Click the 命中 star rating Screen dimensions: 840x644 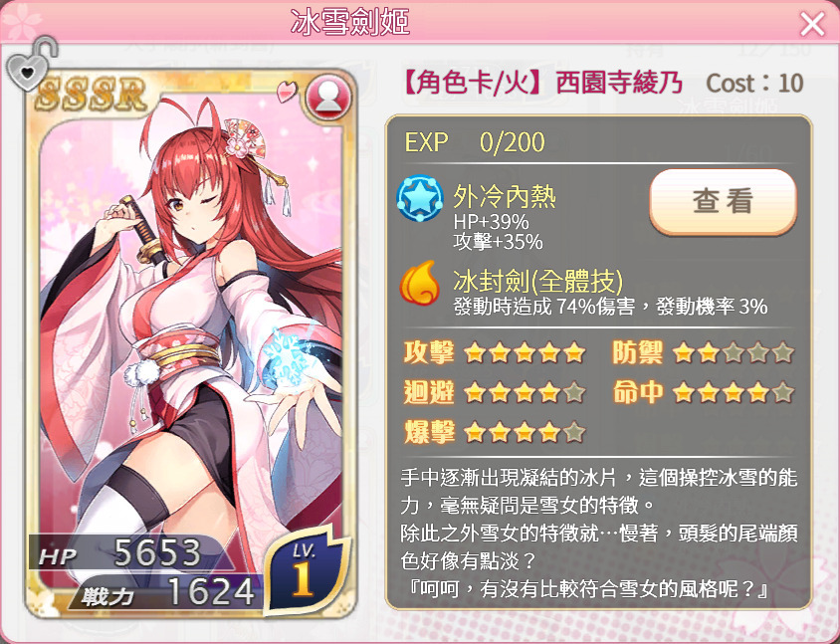pyautogui.click(x=734, y=393)
